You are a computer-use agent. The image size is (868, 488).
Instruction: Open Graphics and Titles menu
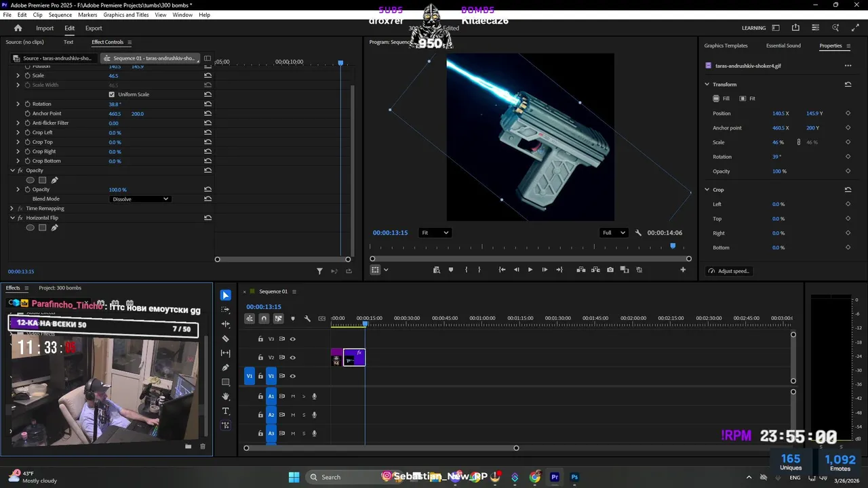(126, 15)
